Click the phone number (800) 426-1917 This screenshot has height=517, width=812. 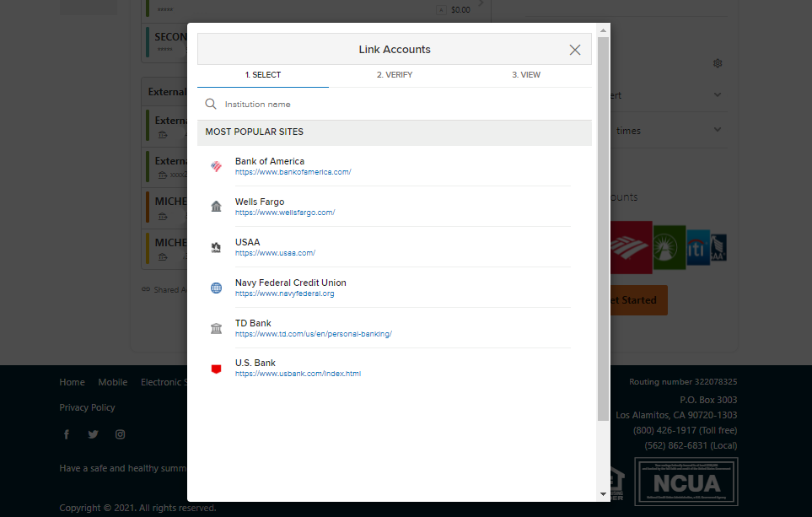664,430
